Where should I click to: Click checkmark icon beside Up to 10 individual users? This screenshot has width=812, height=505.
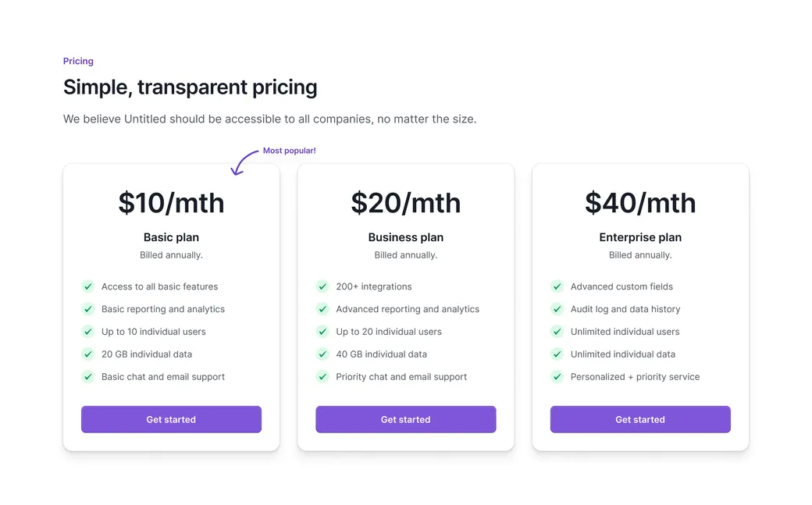(88, 332)
